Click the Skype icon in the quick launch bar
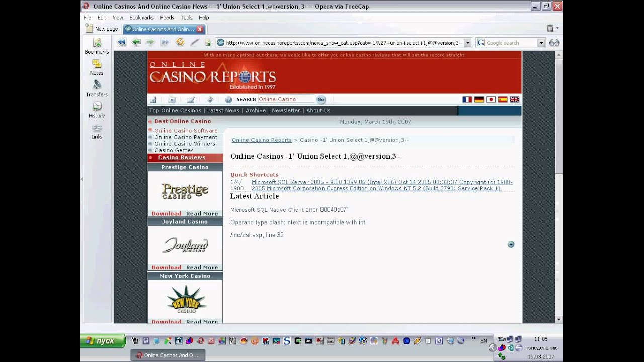The image size is (644, 362). click(x=287, y=341)
